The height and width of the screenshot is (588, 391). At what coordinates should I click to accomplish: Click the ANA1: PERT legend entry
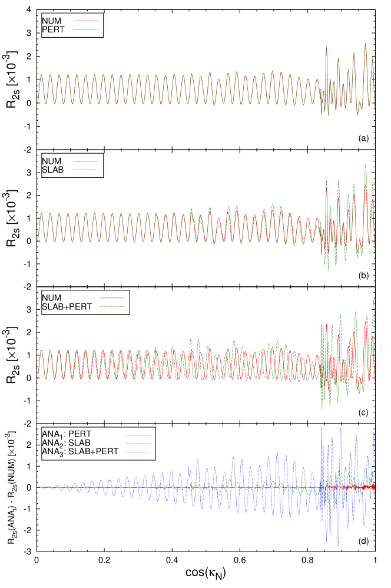pyautogui.click(x=67, y=435)
